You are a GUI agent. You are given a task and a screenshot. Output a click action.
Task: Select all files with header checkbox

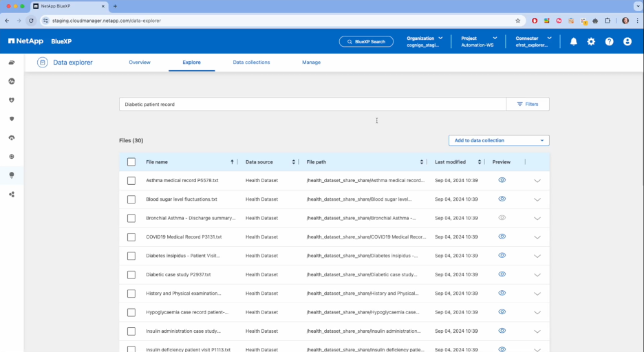[x=131, y=162]
